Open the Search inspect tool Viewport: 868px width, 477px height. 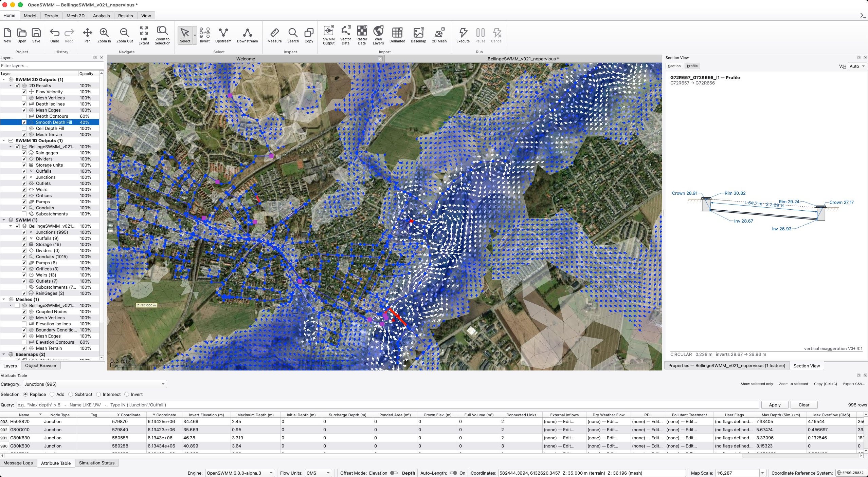(293, 35)
